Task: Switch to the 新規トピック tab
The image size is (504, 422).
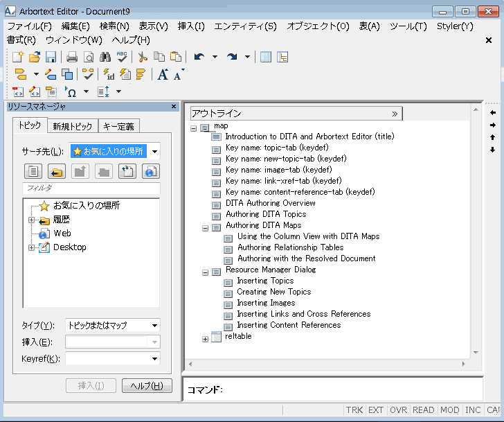Action: [x=72, y=126]
